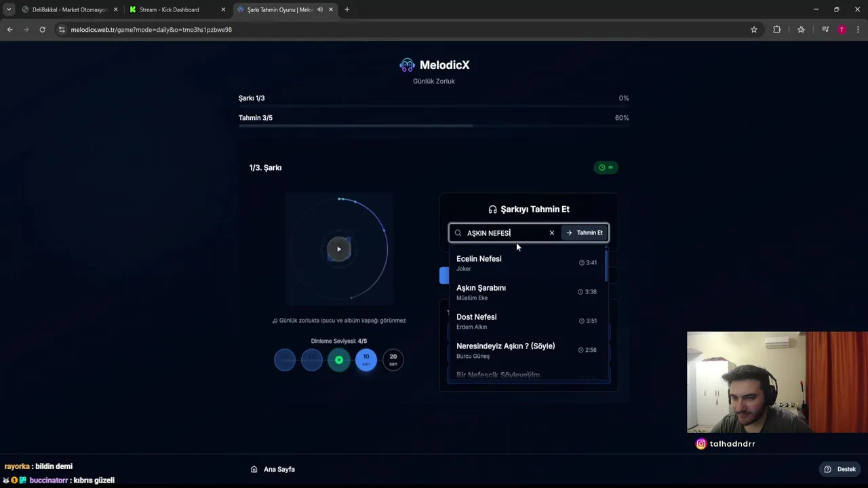Bookmark this page with star icon
This screenshot has height=488, width=868.
pos(754,30)
